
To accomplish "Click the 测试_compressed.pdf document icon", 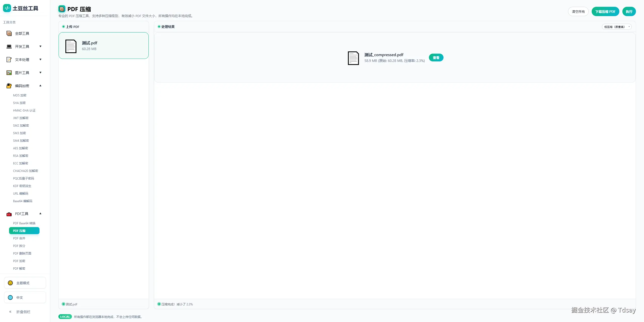I will 353,58.
